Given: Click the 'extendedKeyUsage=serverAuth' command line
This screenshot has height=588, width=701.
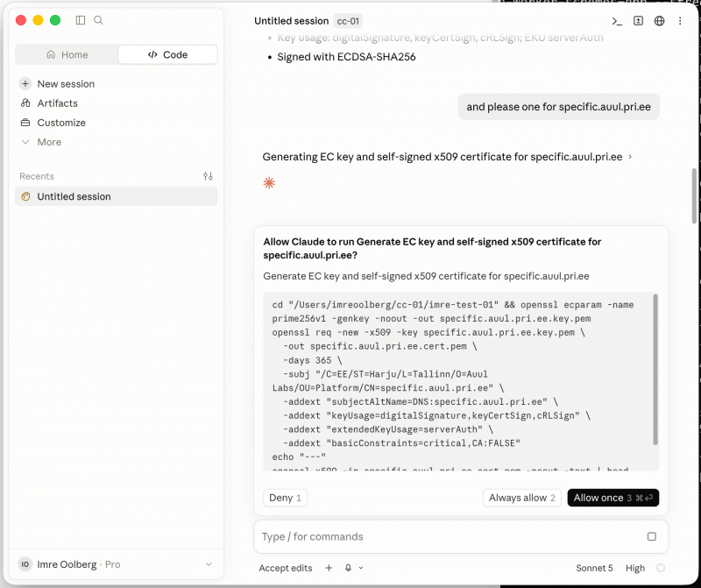Looking at the screenshot, I should pyautogui.click(x=388, y=429).
